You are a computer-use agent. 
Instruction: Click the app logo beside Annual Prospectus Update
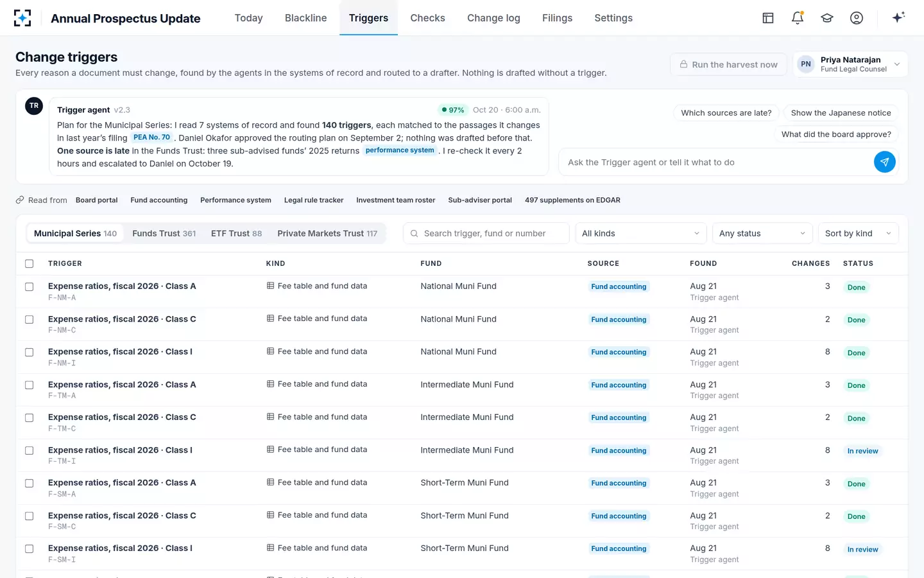pos(22,18)
